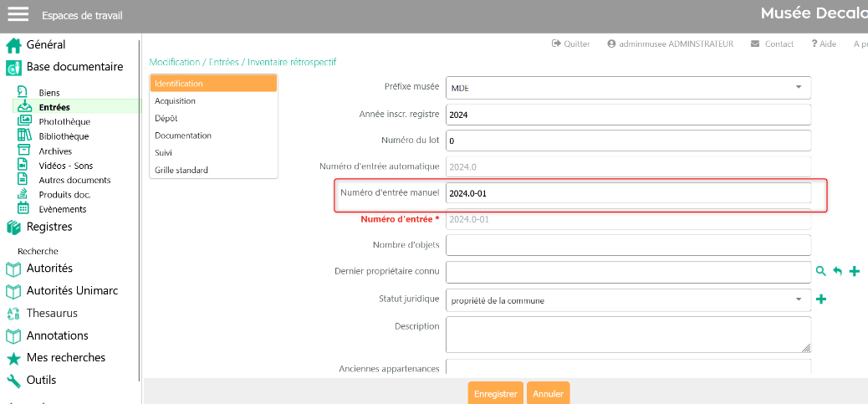Click the Quitter link
Screen dimensions: 868x404
570,44
